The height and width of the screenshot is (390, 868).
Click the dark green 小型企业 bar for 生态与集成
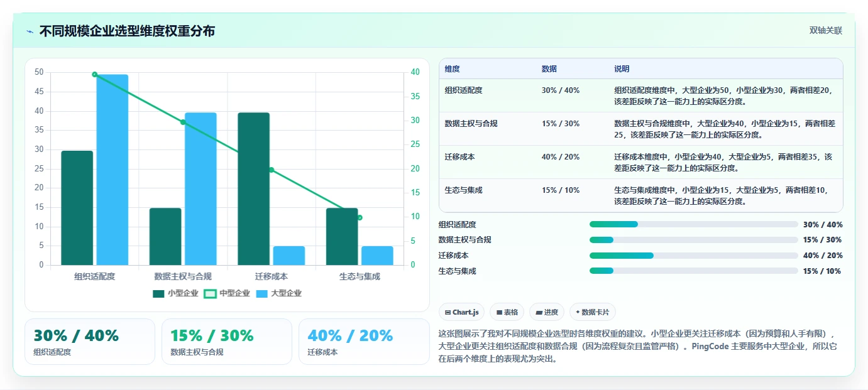point(342,237)
